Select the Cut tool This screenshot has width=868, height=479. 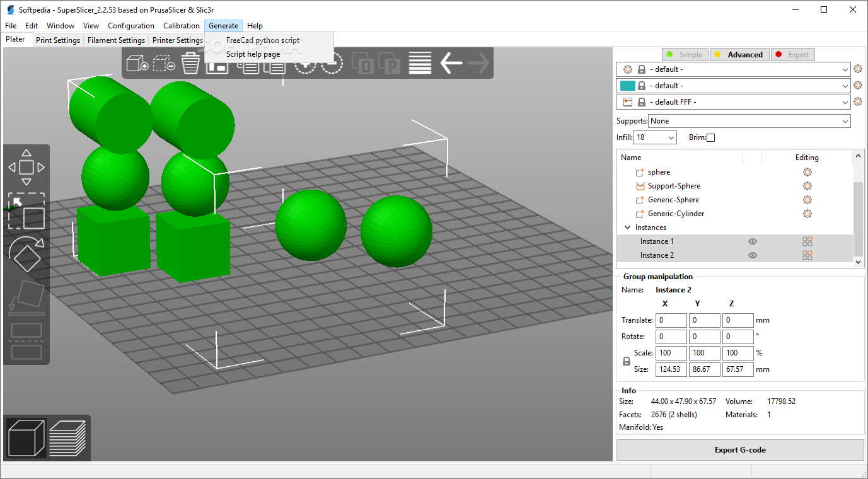click(x=26, y=341)
